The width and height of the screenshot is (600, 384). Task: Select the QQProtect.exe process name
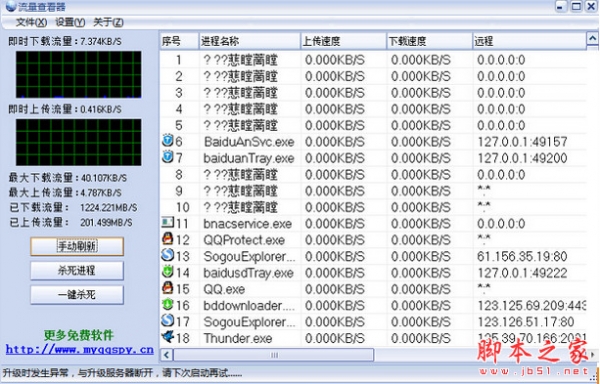pos(244,240)
